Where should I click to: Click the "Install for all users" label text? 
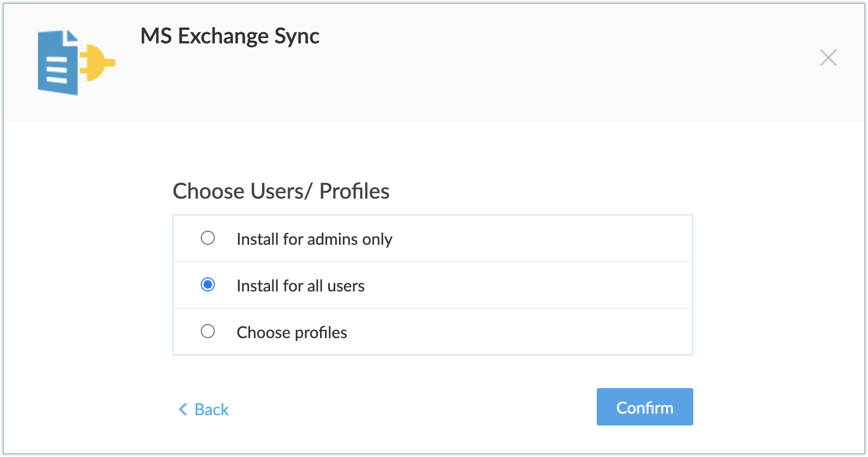pyautogui.click(x=301, y=286)
